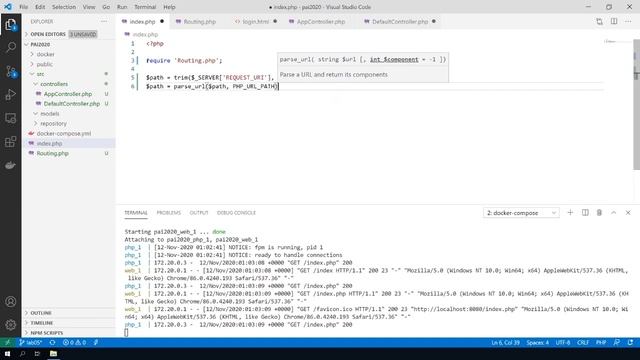Screen dimensions: 640x360
Task: Switch to the Output panel tab
Action: pos(199,213)
